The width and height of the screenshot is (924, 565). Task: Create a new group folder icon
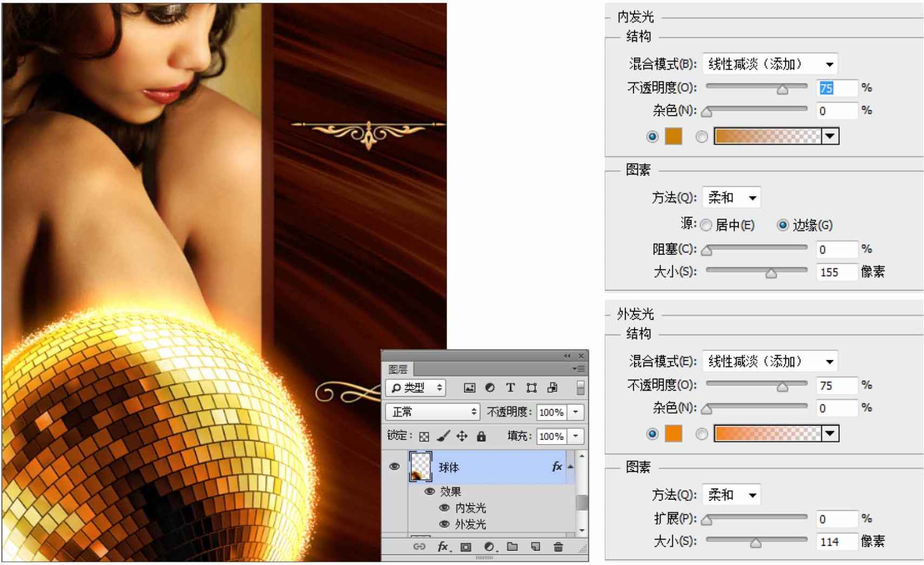(x=512, y=547)
